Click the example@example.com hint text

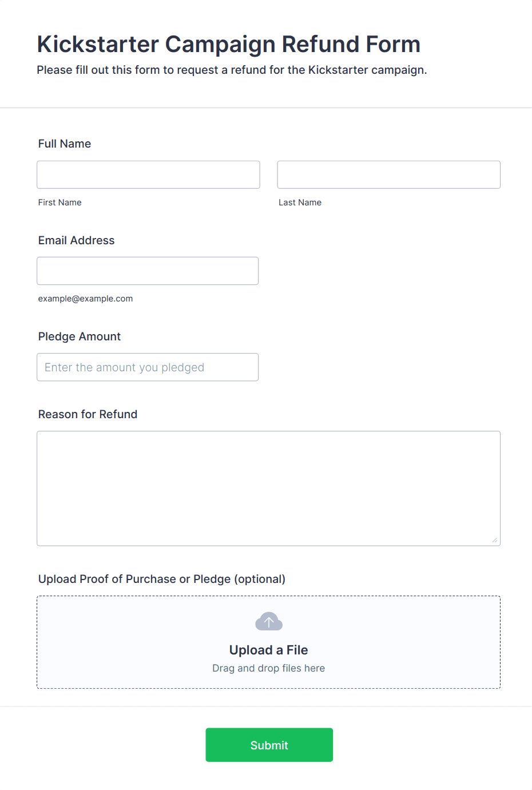click(x=85, y=299)
